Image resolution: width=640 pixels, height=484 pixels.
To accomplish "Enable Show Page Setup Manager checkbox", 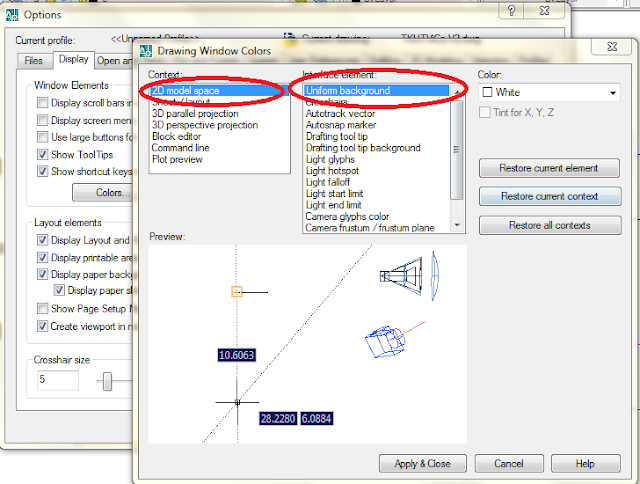I will tap(42, 308).
